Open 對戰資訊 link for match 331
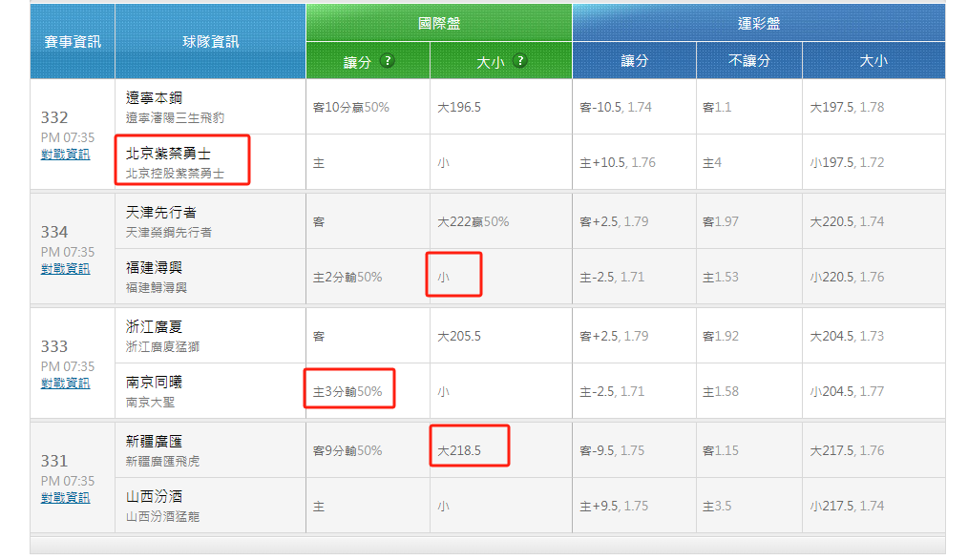The height and width of the screenshot is (560, 968). tap(66, 498)
